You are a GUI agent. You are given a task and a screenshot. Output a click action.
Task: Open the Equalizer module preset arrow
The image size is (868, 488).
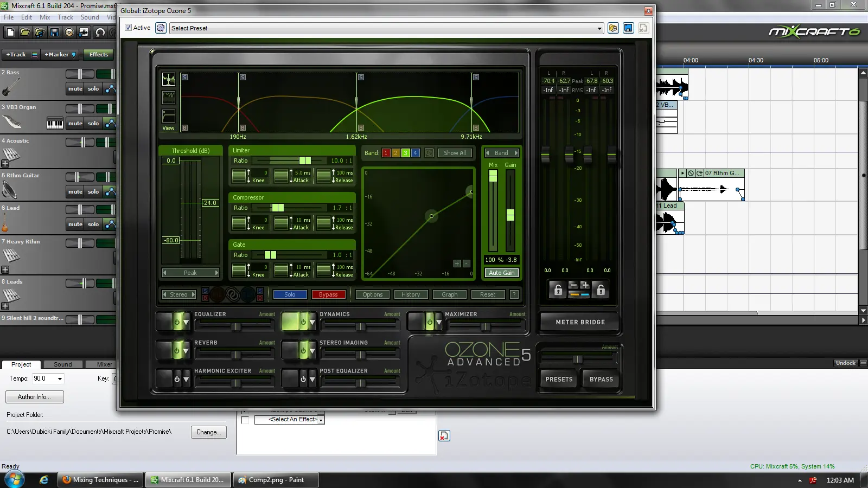[186, 322]
